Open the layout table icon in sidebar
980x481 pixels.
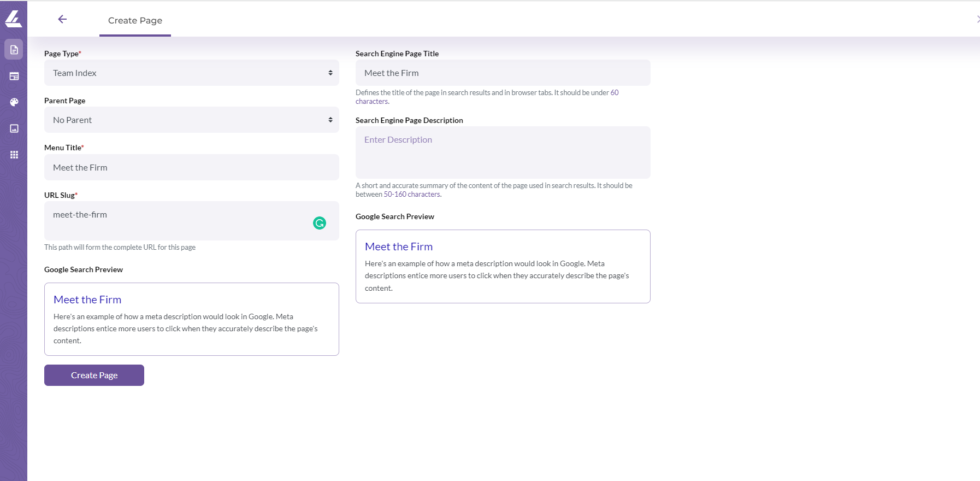coord(14,76)
